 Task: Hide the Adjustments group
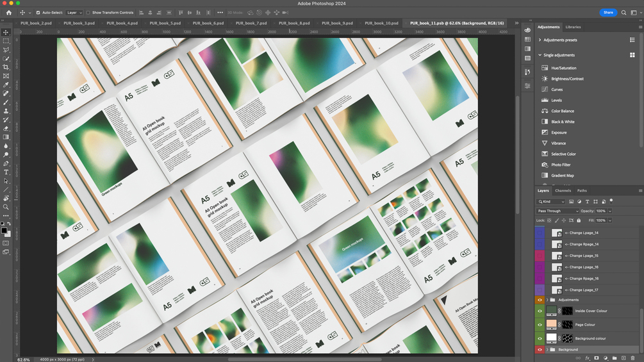[540, 300]
